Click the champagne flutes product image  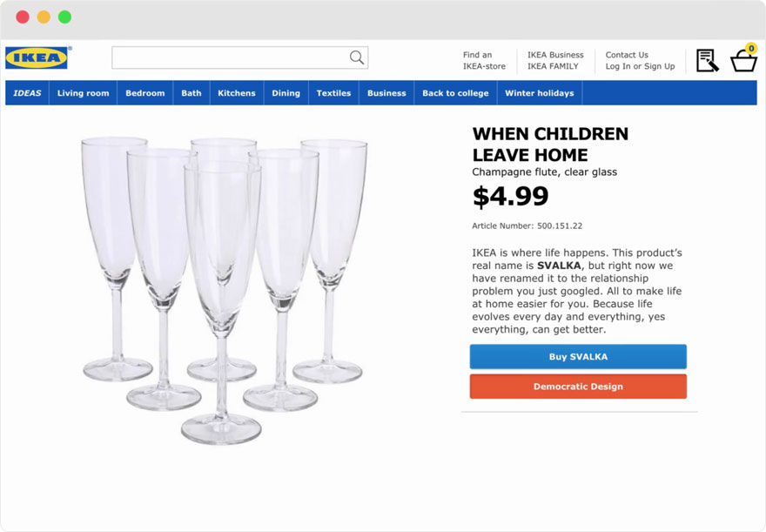(224, 287)
